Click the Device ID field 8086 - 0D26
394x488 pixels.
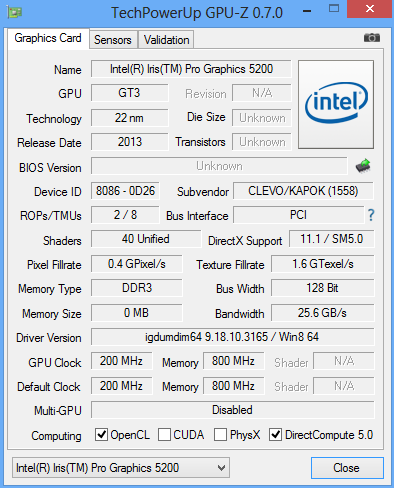click(125, 191)
